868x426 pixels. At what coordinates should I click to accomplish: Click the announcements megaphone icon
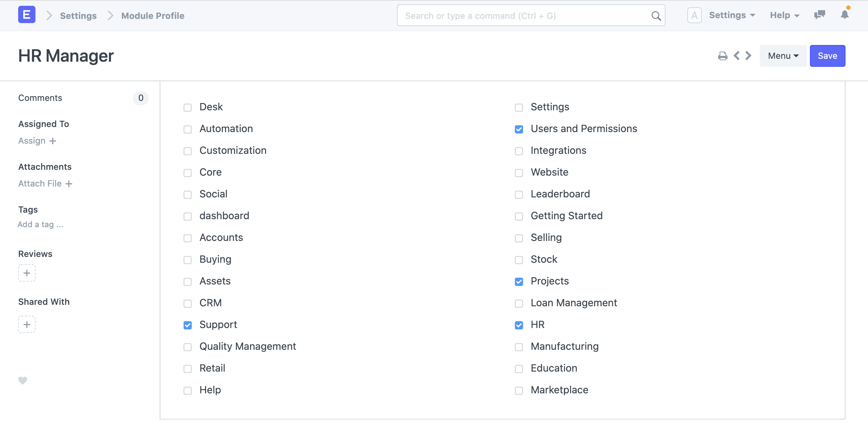click(x=819, y=15)
